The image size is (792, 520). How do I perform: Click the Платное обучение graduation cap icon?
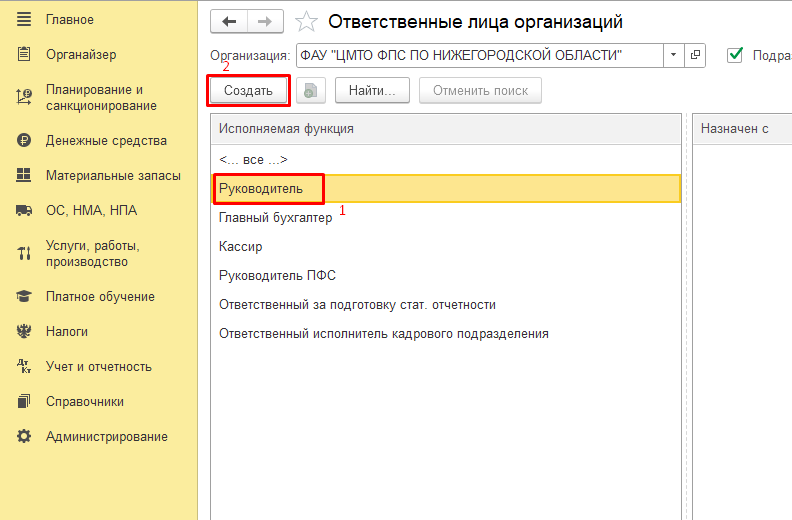click(x=24, y=296)
